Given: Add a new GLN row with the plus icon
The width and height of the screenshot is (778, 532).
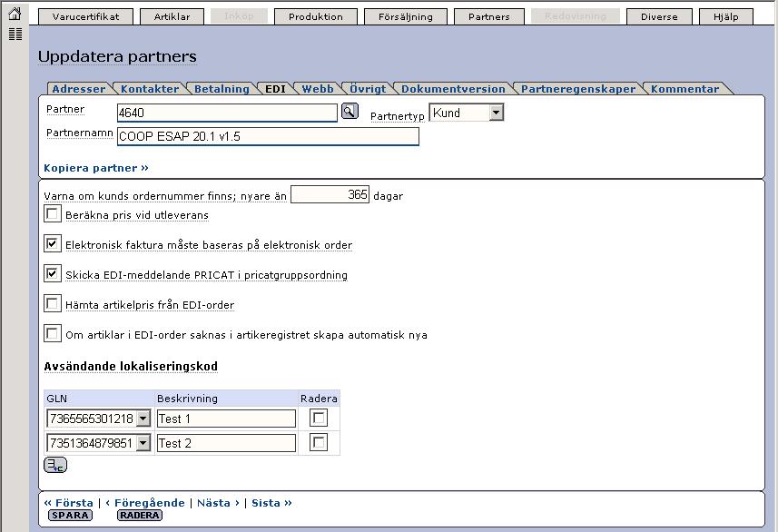Looking at the screenshot, I should click(x=55, y=466).
